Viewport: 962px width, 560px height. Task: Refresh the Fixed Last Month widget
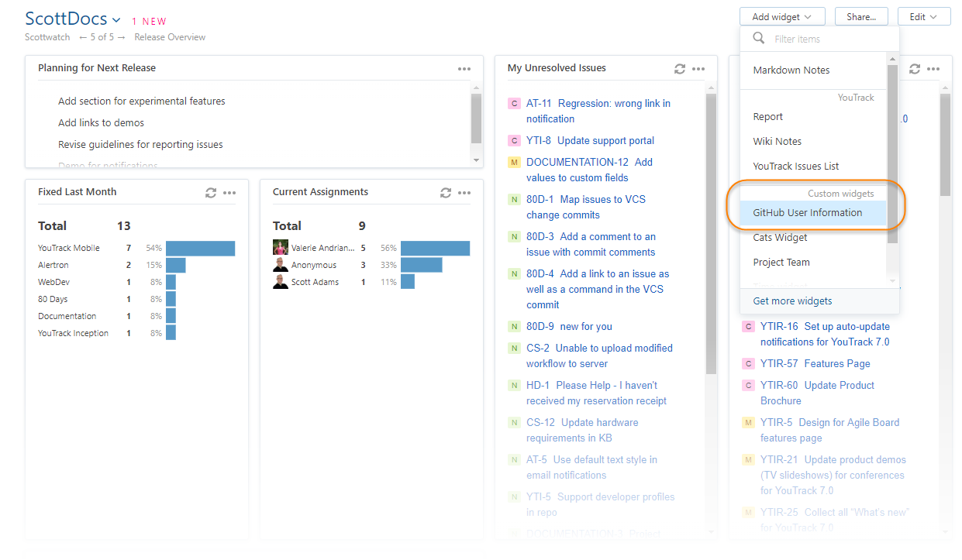[x=211, y=193]
